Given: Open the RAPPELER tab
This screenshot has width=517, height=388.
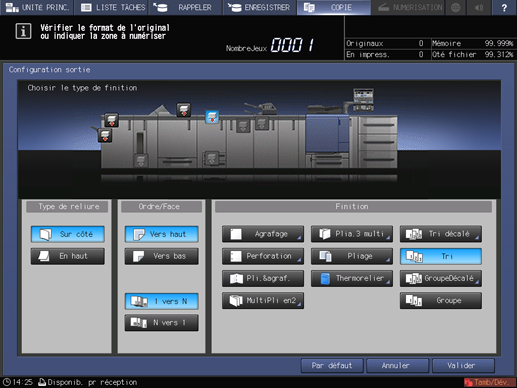Looking at the screenshot, I should pyautogui.click(x=186, y=7).
